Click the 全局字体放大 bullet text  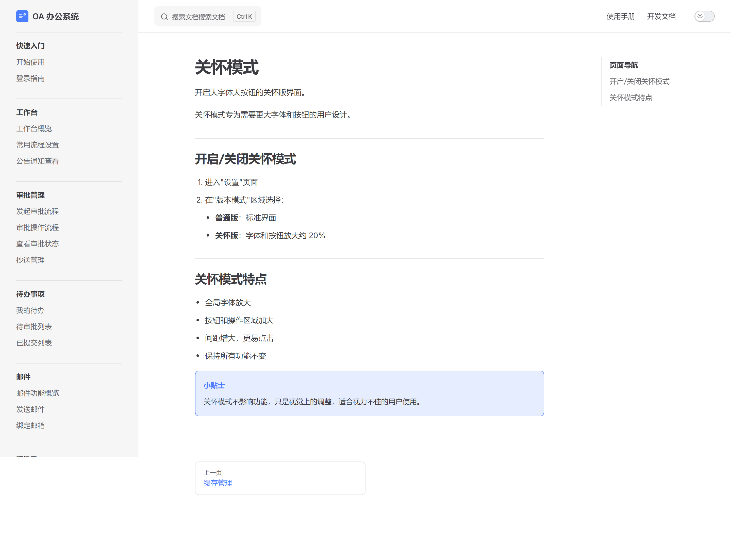coord(228,302)
